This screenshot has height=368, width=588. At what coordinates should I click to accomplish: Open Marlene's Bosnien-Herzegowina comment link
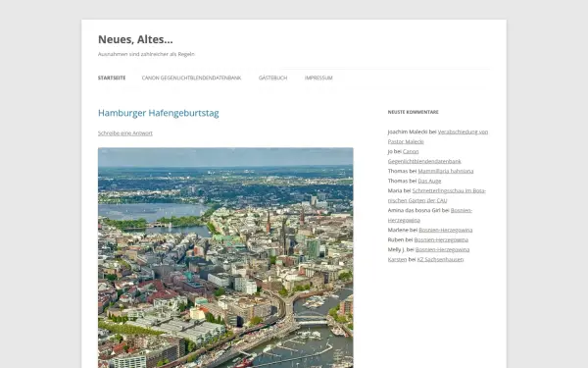click(x=446, y=230)
